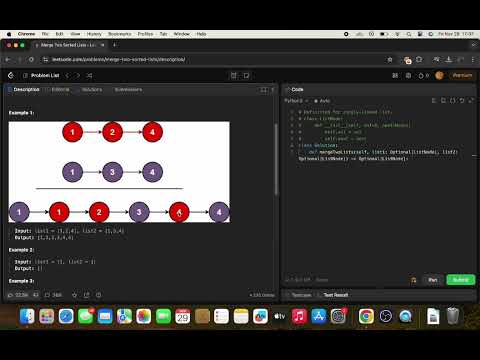Screen dimensions: 480x360
Task: Click the Run button
Action: (x=433, y=280)
